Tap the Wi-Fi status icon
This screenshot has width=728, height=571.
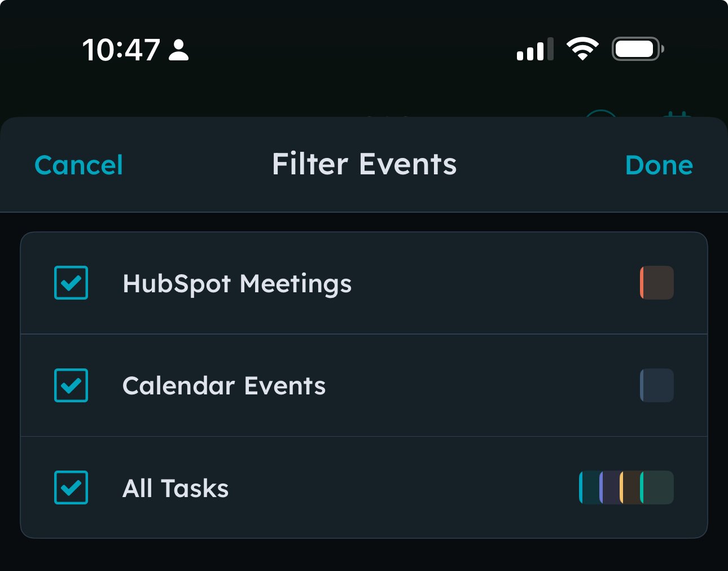[582, 49]
